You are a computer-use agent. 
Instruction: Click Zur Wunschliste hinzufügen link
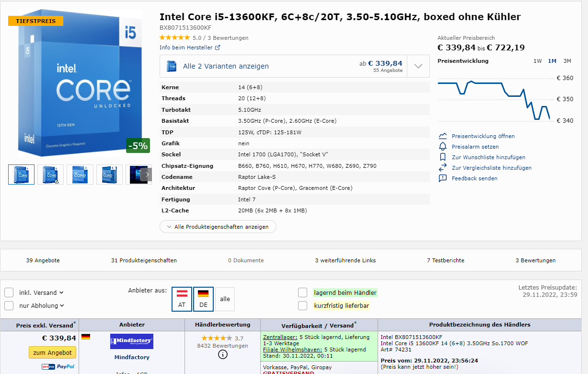point(488,157)
